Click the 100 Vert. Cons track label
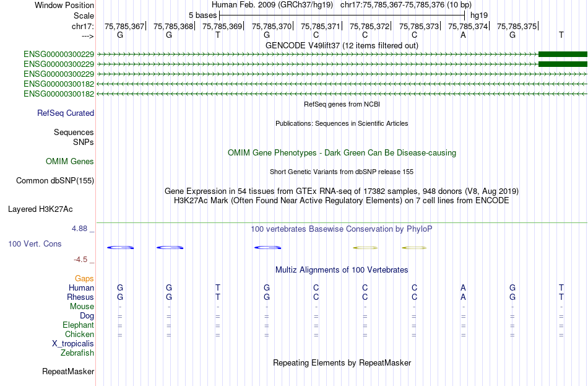 [x=35, y=244]
